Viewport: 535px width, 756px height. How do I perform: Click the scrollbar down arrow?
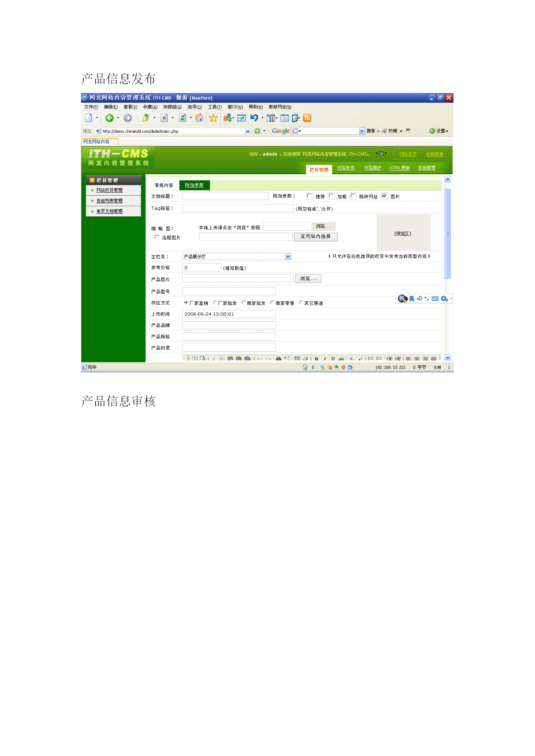pos(447,357)
